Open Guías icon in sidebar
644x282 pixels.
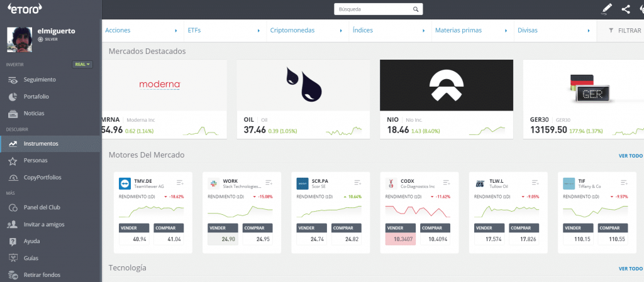13,258
